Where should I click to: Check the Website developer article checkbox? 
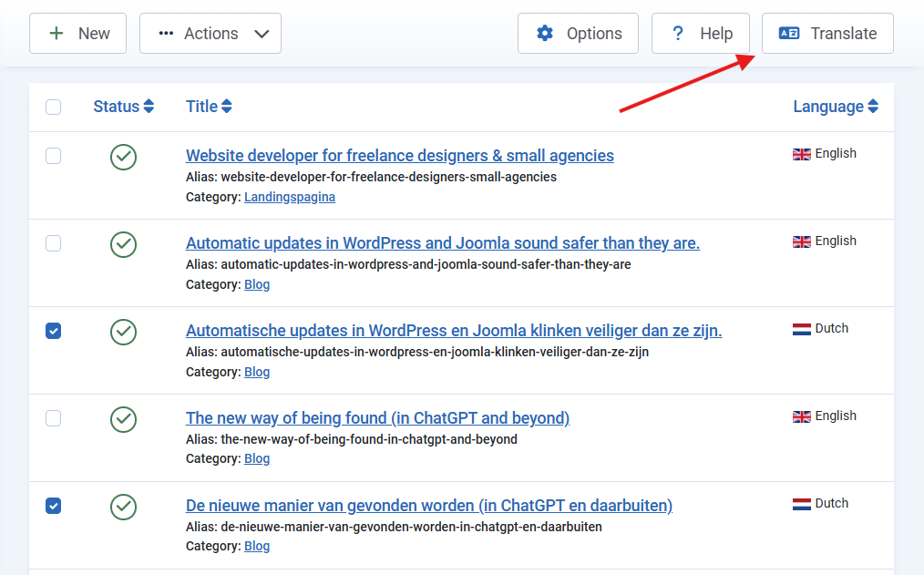pos(54,156)
